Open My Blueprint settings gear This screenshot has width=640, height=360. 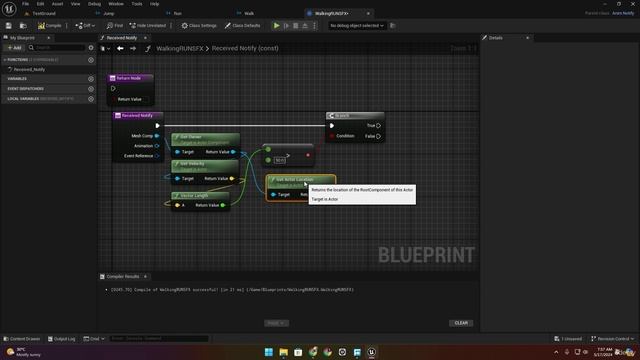click(x=91, y=48)
